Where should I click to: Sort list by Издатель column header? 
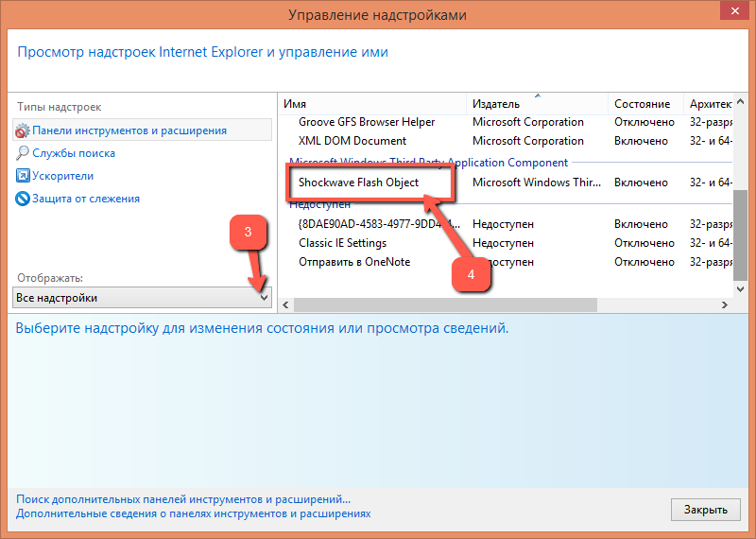coord(537,104)
